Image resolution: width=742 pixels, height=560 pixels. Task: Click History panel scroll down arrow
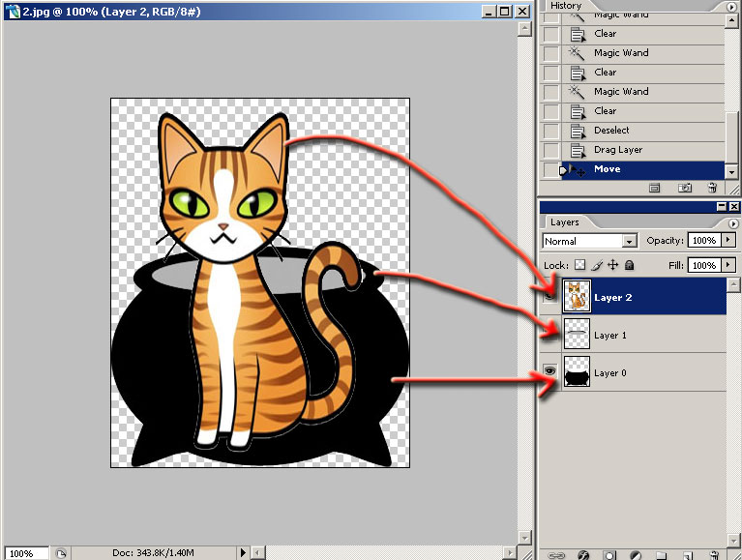[731, 172]
